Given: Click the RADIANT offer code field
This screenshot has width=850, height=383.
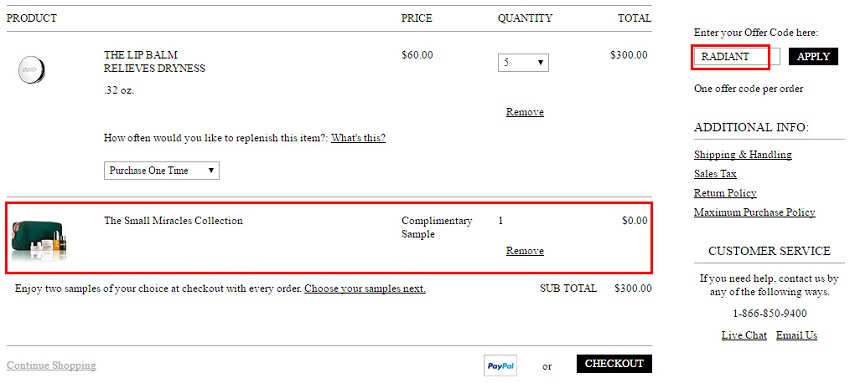Looking at the screenshot, I should click(x=737, y=56).
